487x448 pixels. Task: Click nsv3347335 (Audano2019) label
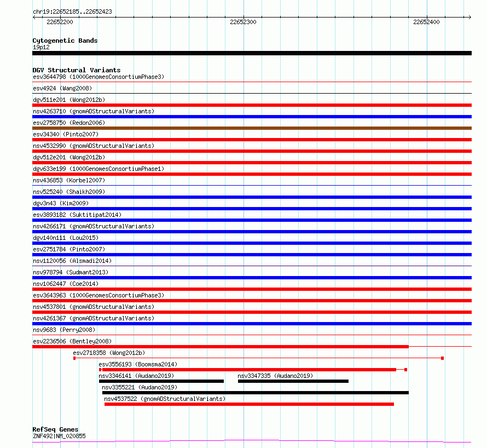point(275,376)
